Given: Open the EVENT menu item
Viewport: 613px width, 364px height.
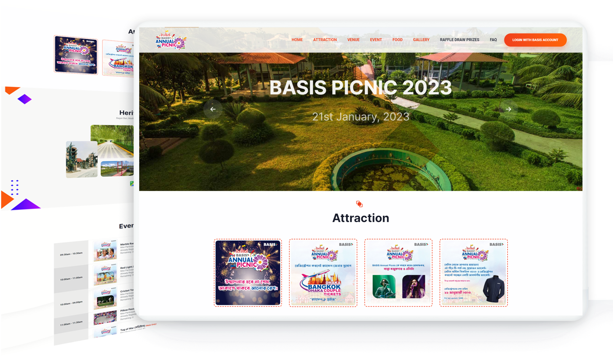Looking at the screenshot, I should click(376, 40).
